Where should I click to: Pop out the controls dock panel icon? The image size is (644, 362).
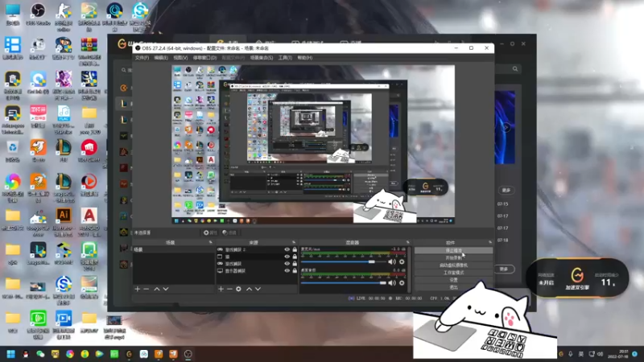pyautogui.click(x=490, y=243)
